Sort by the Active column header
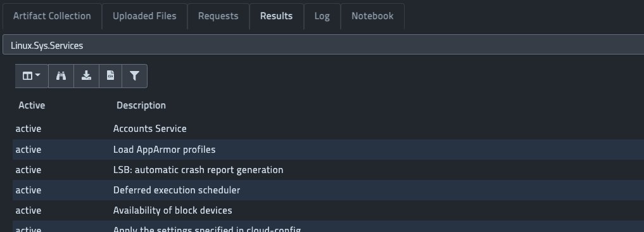Image resolution: width=644 pixels, height=232 pixels. 32,105
